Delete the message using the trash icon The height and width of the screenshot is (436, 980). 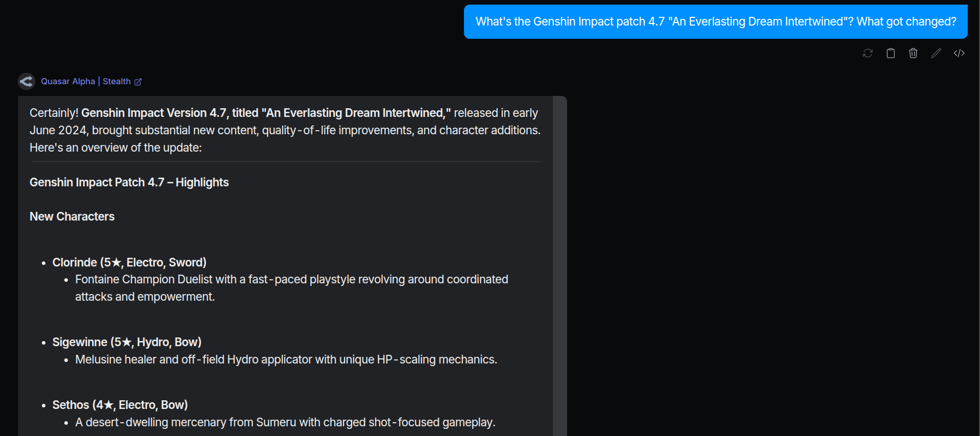[913, 53]
